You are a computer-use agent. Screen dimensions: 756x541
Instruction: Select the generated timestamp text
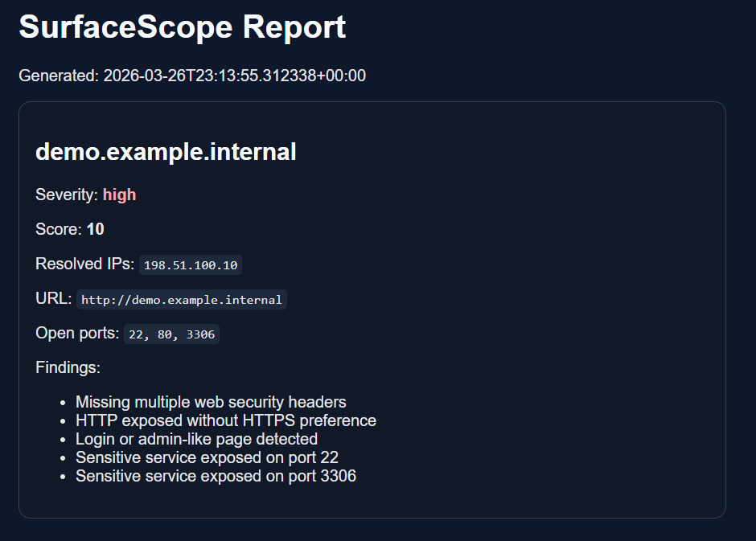(191, 75)
